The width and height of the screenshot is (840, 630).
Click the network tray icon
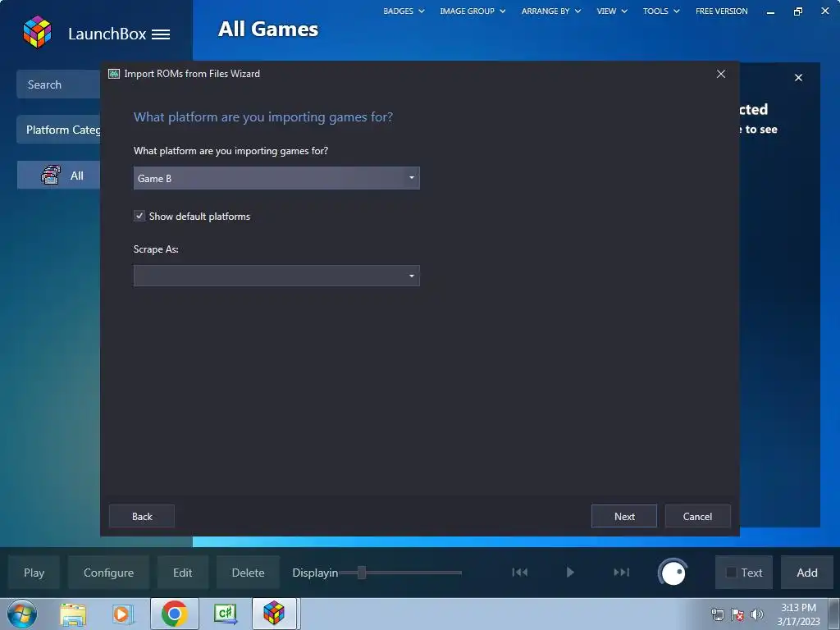(x=717, y=614)
